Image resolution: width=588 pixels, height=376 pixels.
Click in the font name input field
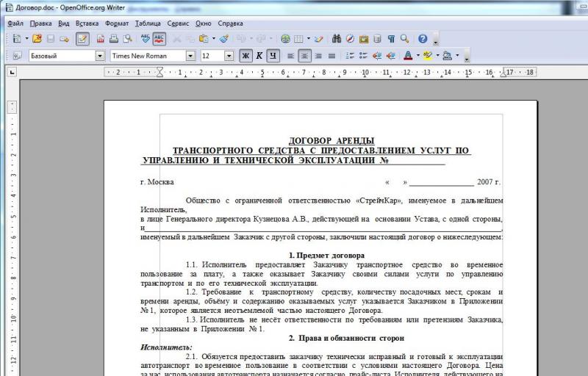pyautogui.click(x=148, y=56)
